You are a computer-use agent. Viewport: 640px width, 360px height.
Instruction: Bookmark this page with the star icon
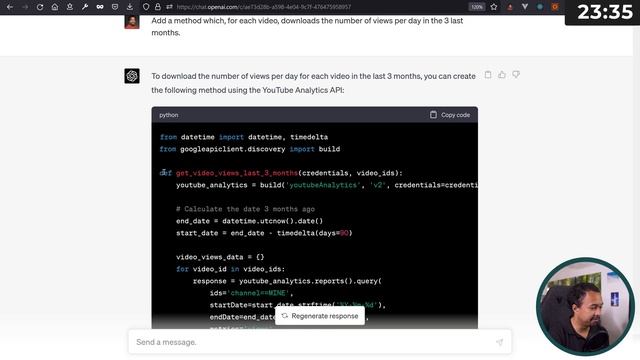[494, 7]
